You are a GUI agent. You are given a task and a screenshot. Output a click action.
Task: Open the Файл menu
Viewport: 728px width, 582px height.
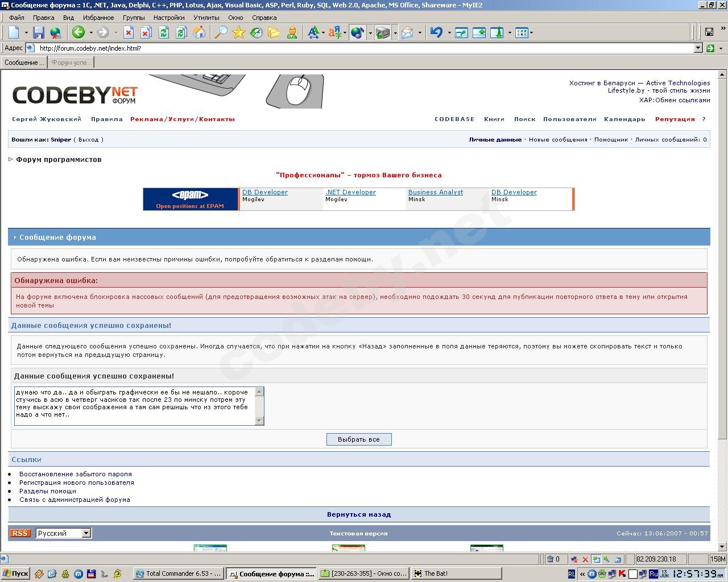pos(16,18)
